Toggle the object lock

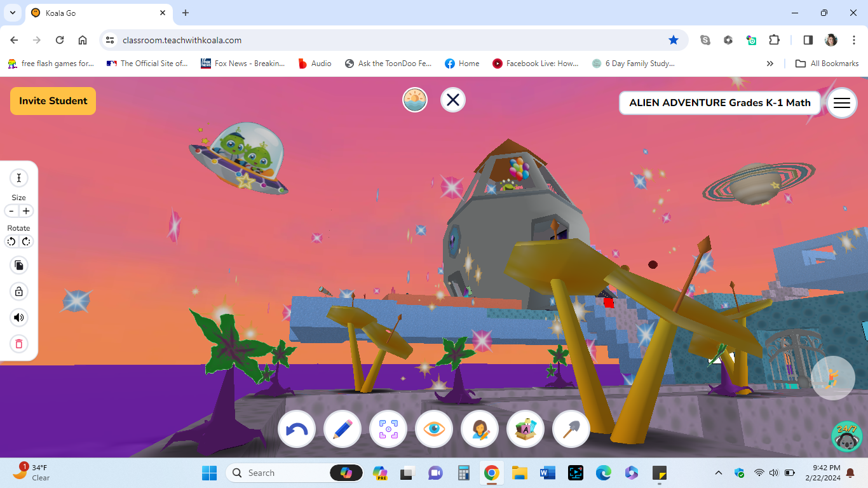click(x=18, y=291)
